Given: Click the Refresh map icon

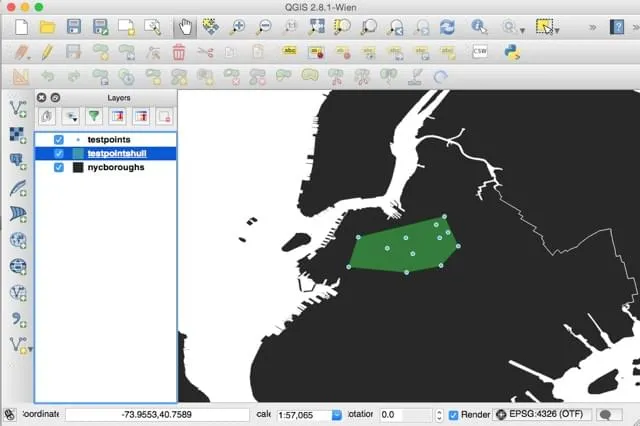Looking at the screenshot, I should click(447, 27).
